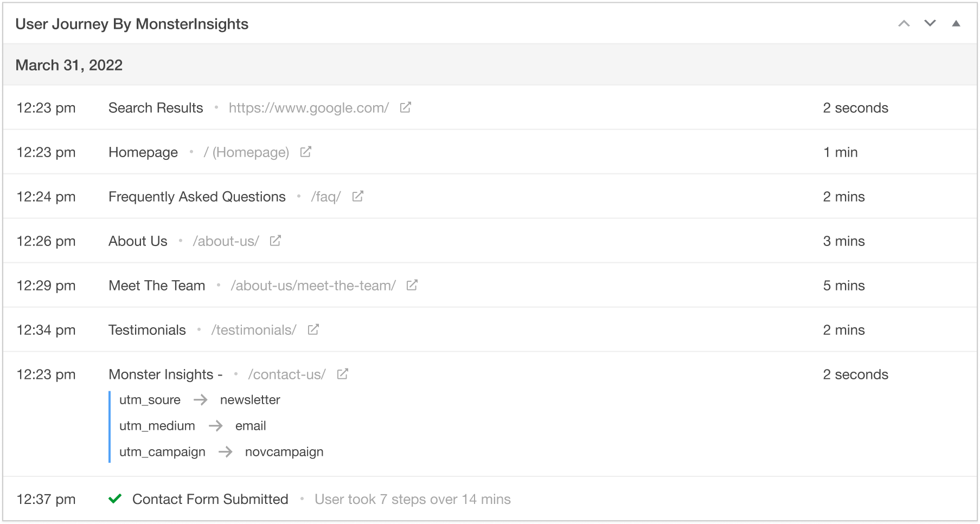Screen dimensions: 980x524
Task: Open external link icon for meet-the-team page
Action: pos(412,285)
